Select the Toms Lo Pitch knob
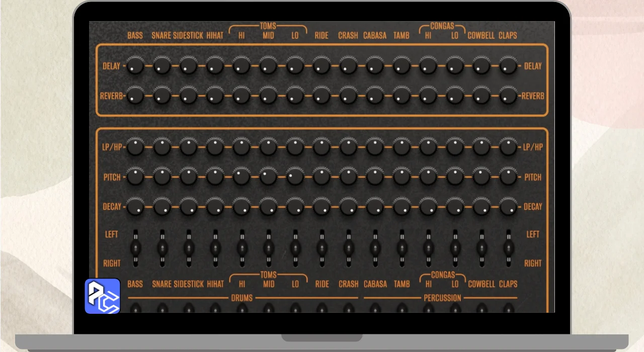 pos(295,177)
